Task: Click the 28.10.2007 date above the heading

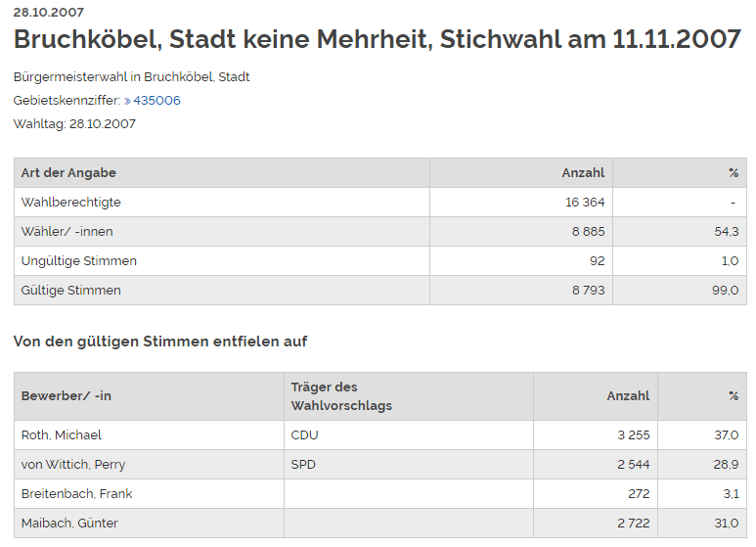Action: (x=49, y=13)
